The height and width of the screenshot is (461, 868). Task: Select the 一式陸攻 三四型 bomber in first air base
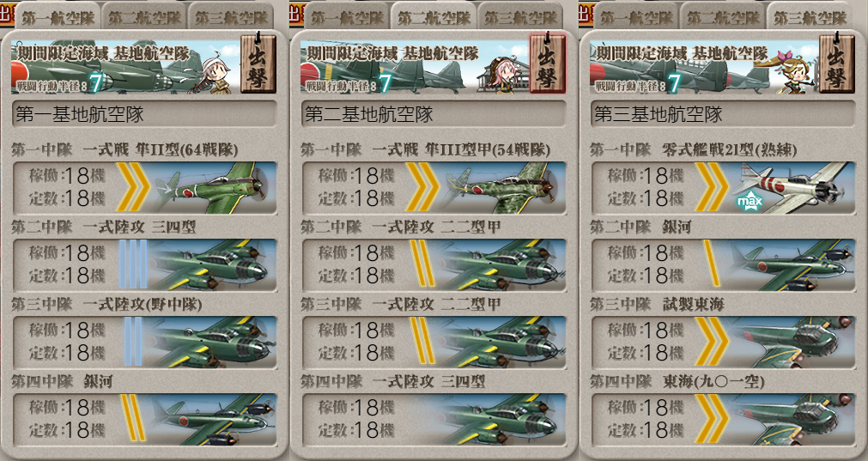pyautogui.click(x=213, y=265)
